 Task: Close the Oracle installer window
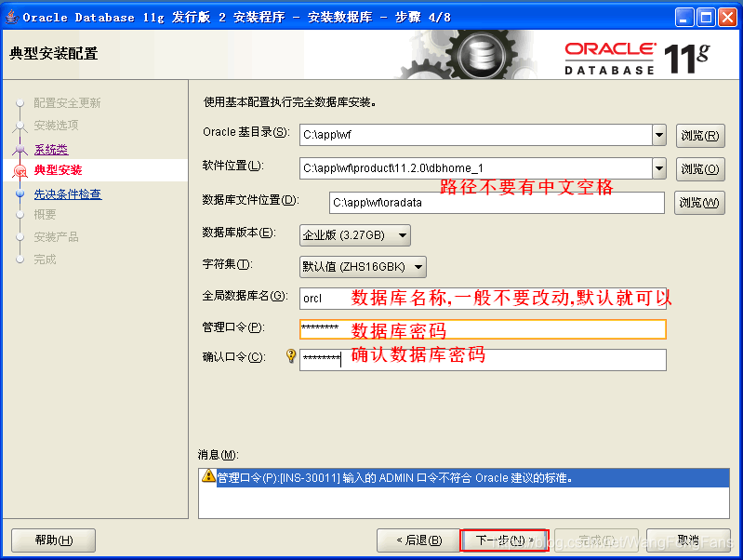click(x=727, y=18)
